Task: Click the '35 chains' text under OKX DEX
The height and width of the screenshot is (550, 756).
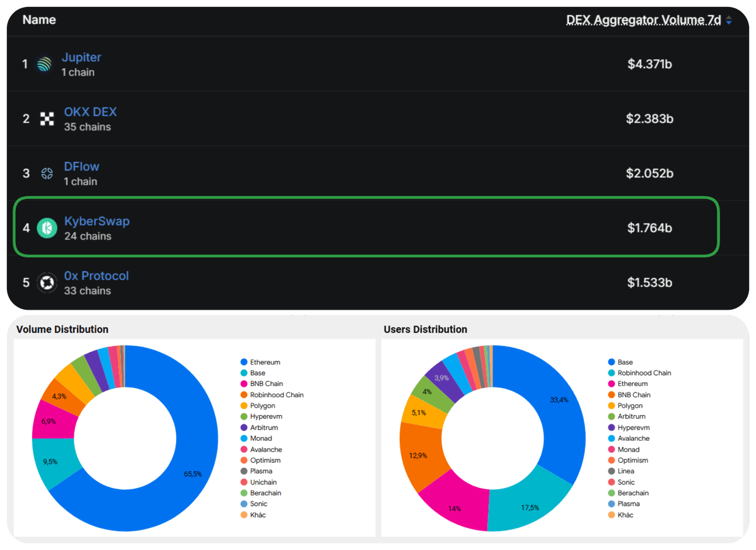Action: click(x=88, y=127)
